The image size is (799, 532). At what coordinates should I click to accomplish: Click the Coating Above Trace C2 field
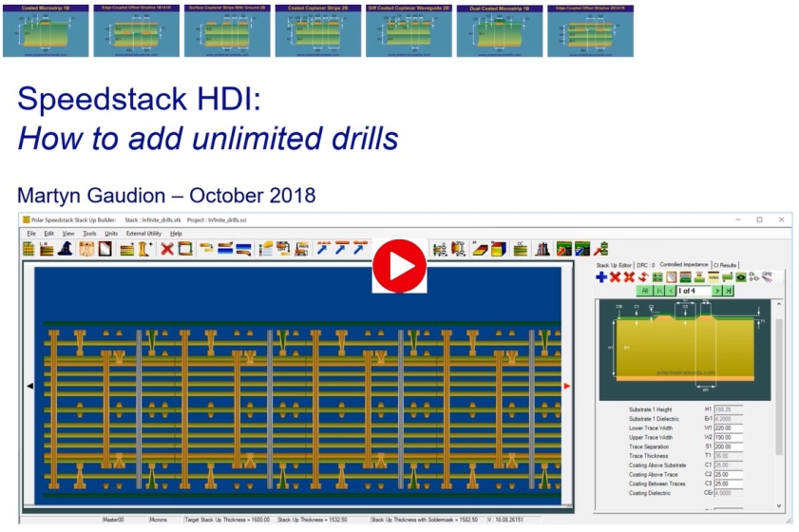(x=728, y=474)
